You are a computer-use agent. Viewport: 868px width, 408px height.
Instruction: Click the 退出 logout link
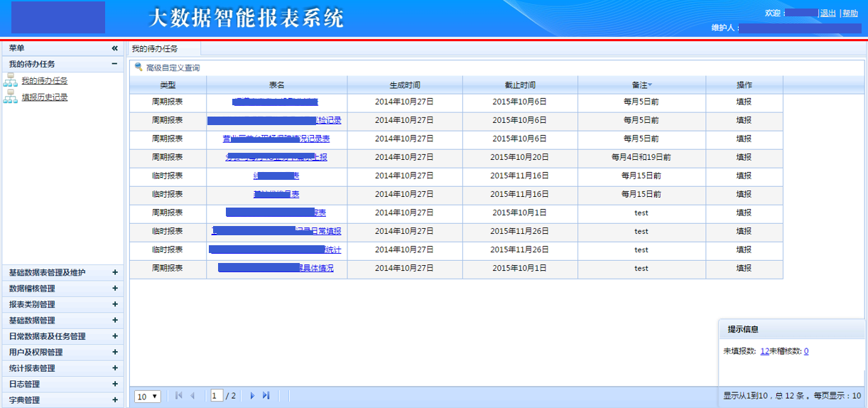(828, 14)
